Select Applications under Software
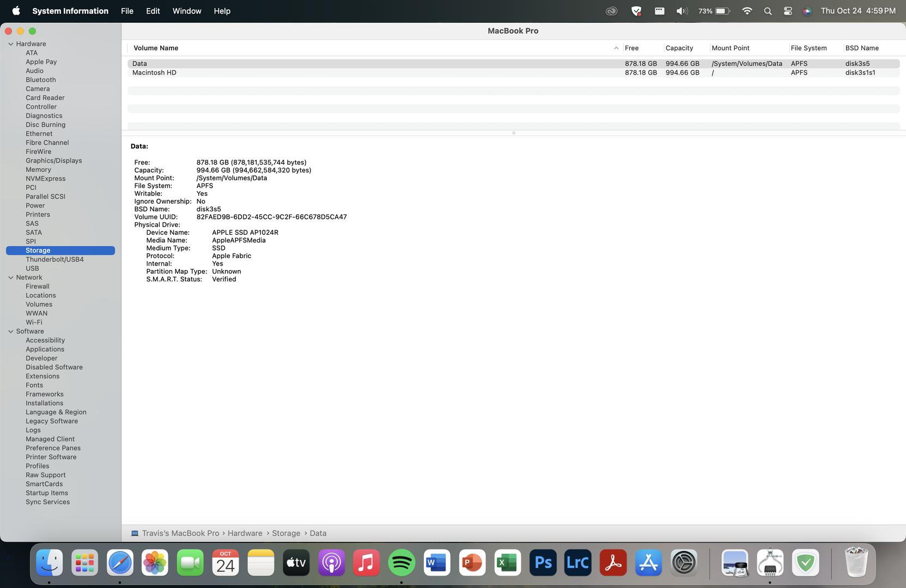Image resolution: width=906 pixels, height=588 pixels. 45,350
